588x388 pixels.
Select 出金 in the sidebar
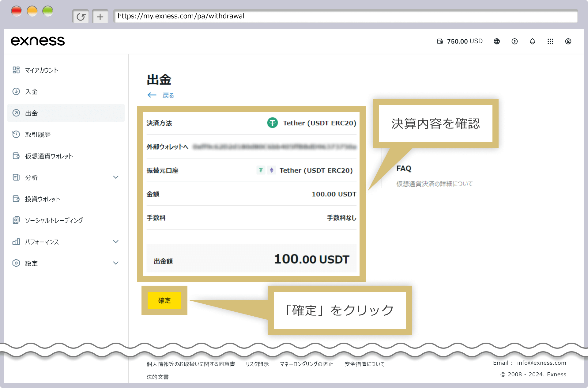click(66, 113)
